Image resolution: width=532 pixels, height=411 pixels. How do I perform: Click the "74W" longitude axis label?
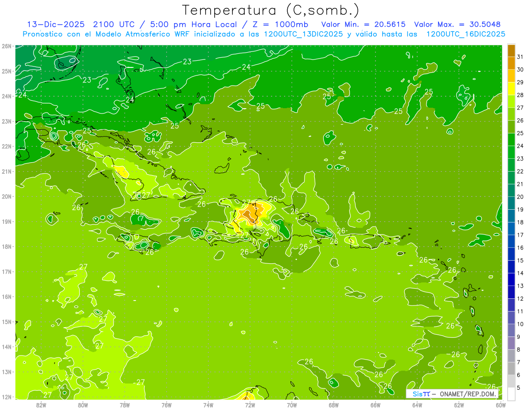208,405
